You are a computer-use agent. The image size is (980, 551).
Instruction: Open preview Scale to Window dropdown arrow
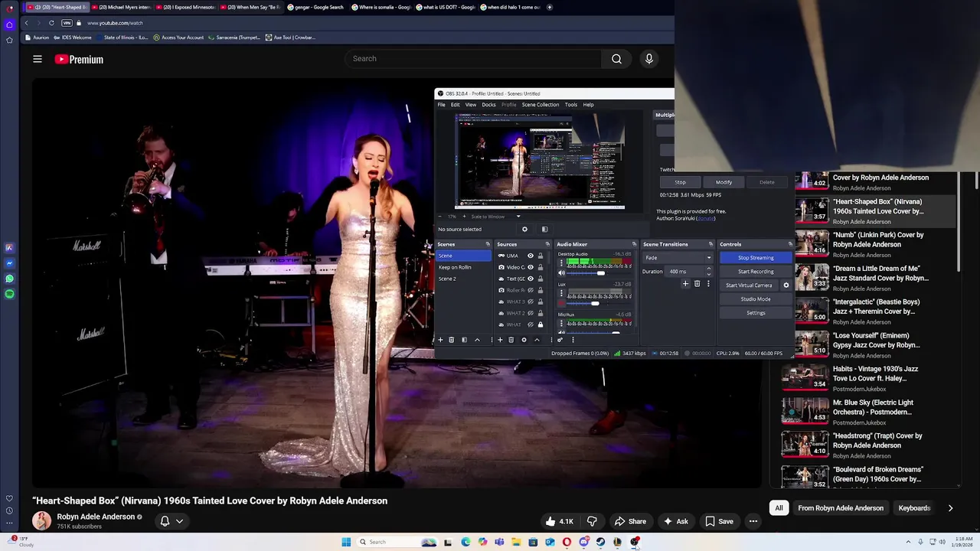tap(518, 217)
